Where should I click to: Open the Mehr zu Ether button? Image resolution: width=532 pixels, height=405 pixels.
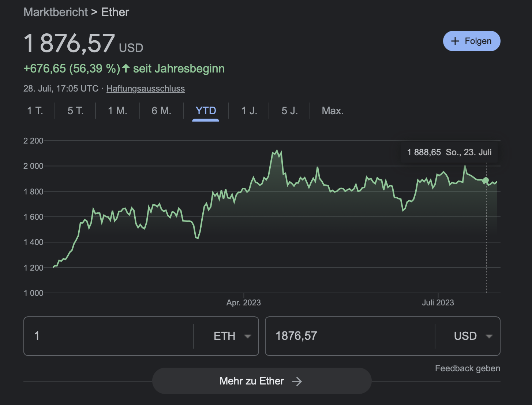click(x=262, y=381)
